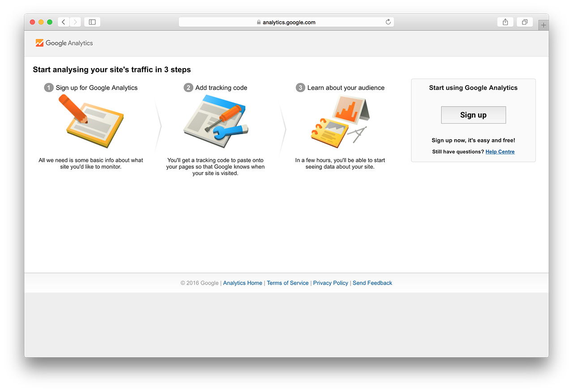Reload the page with the refresh icon
This screenshot has height=392, width=573.
click(x=388, y=22)
